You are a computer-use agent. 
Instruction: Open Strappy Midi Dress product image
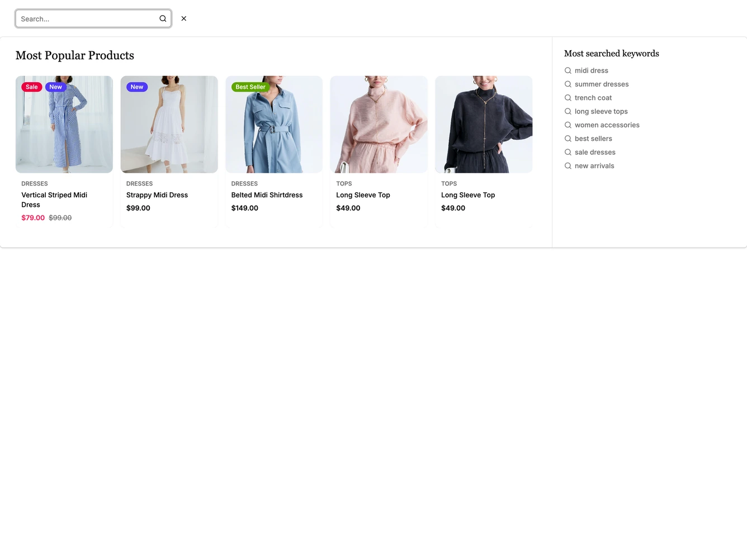169,125
